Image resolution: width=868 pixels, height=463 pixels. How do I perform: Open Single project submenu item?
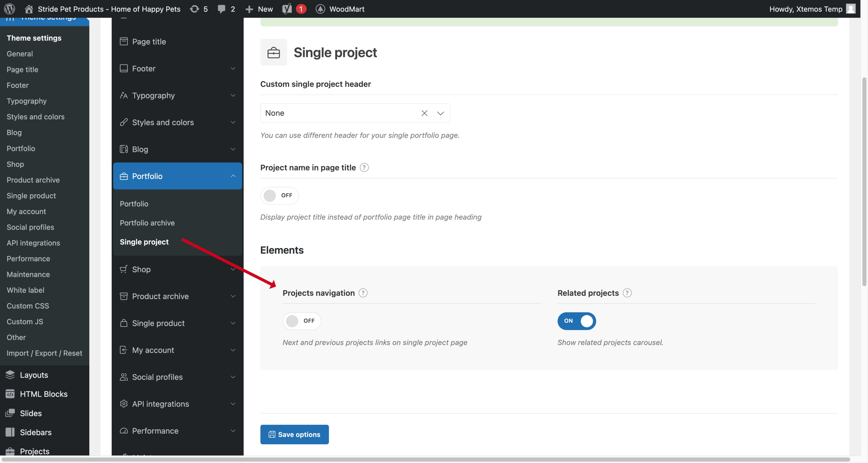(x=144, y=242)
